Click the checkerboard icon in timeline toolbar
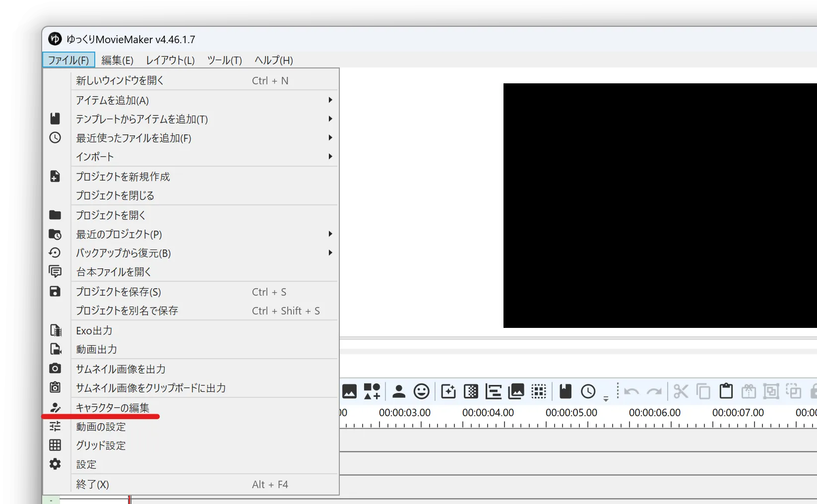Viewport: 817px width, 504px height. coord(471,391)
